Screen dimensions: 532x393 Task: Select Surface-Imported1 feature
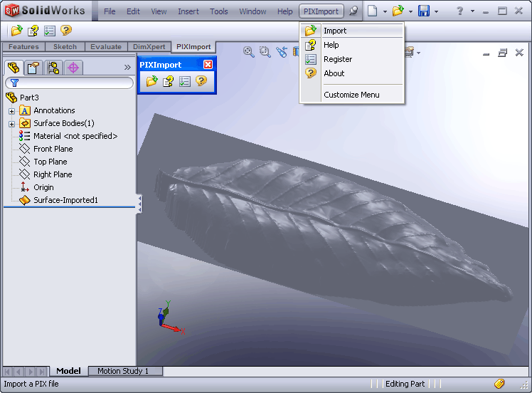(x=65, y=200)
